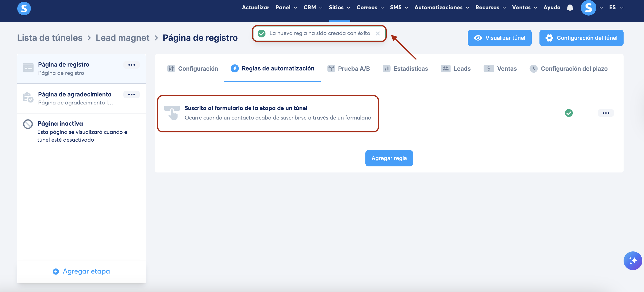Click the Agregar regla button
644x292 pixels.
coord(389,158)
